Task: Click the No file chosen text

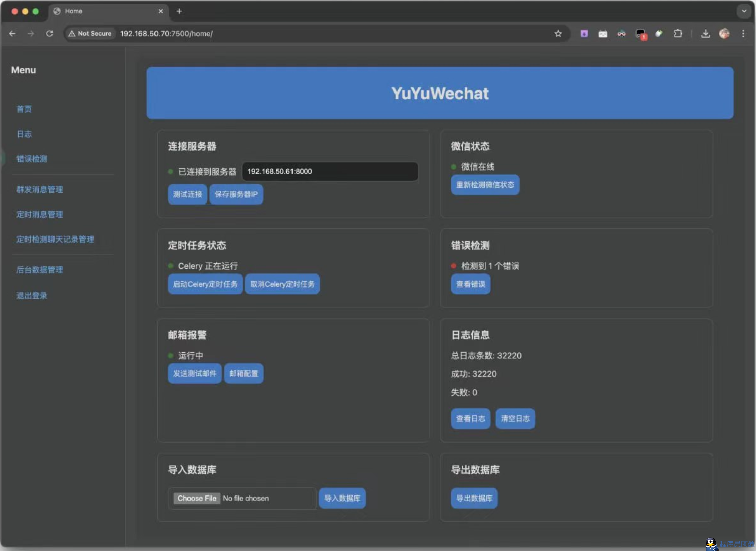Action: 246,498
